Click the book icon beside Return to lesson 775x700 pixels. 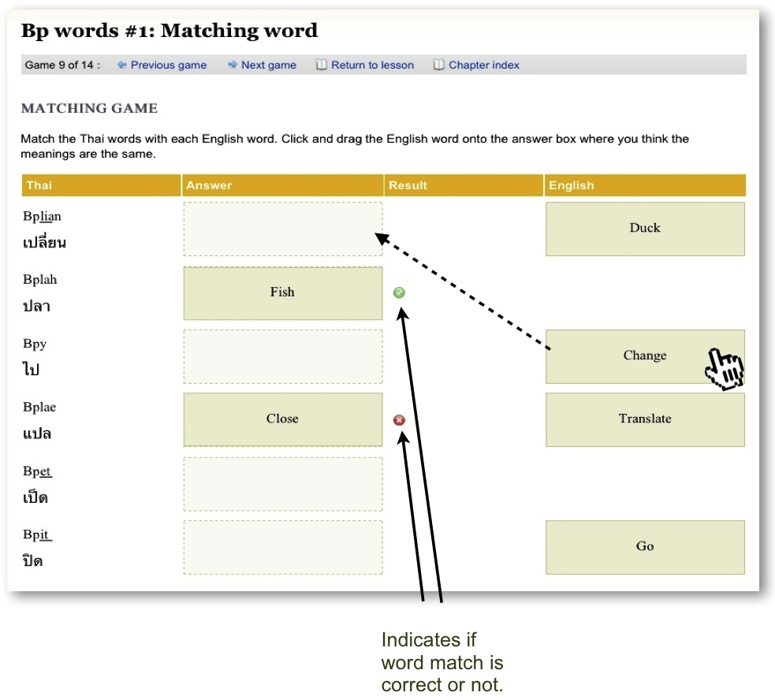[x=321, y=65]
